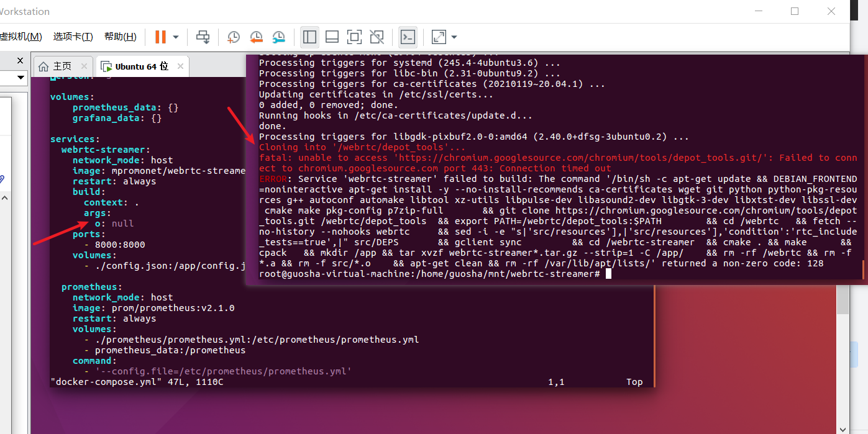868x434 pixels.
Task: Close the library panel with its X button
Action: tap(19, 60)
